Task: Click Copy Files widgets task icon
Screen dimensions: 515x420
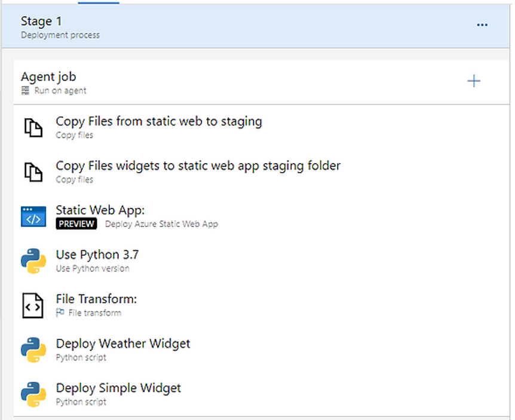Action: [x=33, y=171]
